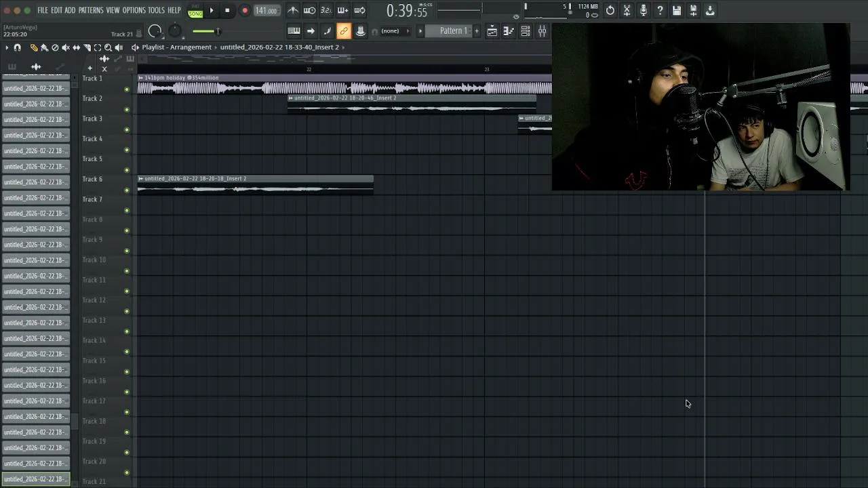The height and width of the screenshot is (488, 868).
Task: Click the master volume knob
Action: click(x=155, y=31)
